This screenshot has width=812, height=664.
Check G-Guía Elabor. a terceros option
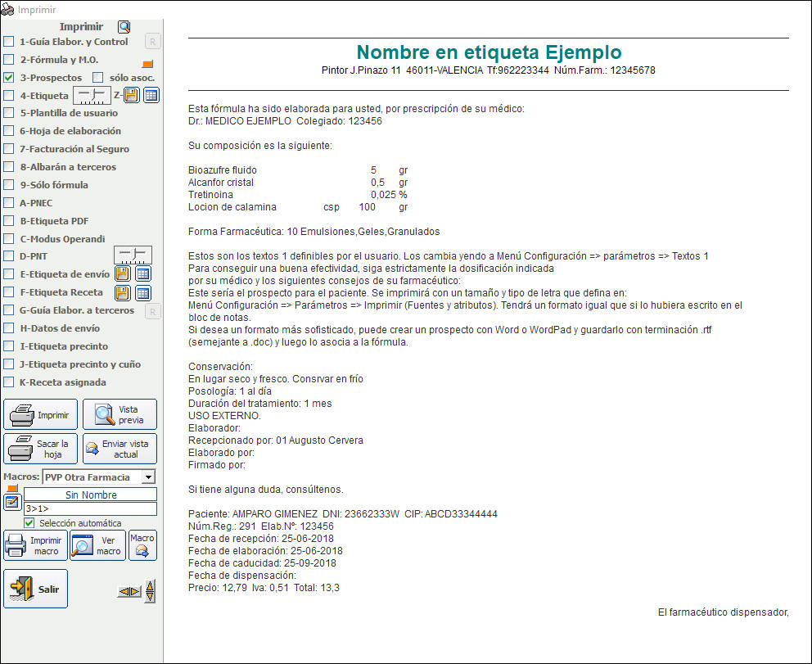tap(9, 310)
